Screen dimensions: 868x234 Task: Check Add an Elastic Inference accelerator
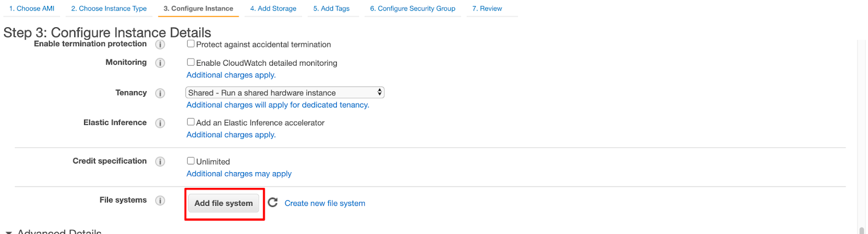coord(191,122)
